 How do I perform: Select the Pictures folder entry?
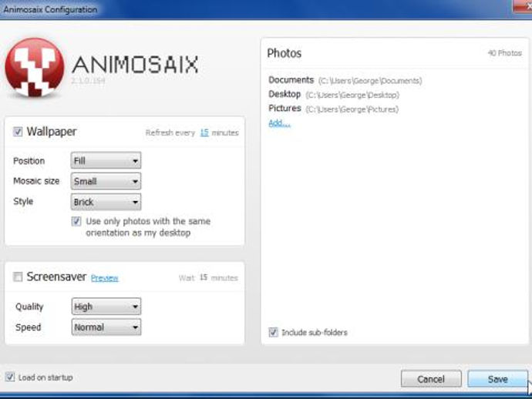click(x=333, y=109)
